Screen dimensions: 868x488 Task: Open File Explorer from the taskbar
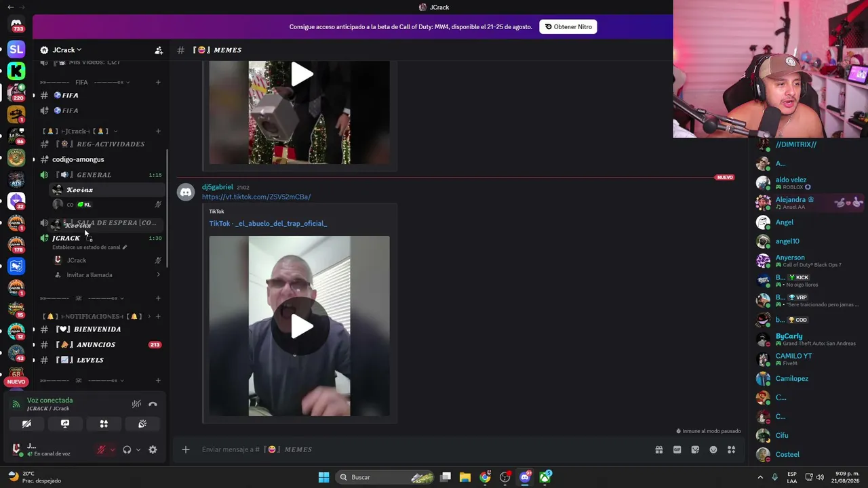point(465,477)
